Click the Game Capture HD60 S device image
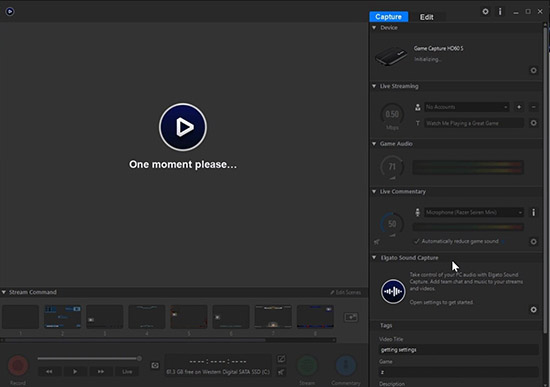550x387 pixels. pyautogui.click(x=391, y=55)
